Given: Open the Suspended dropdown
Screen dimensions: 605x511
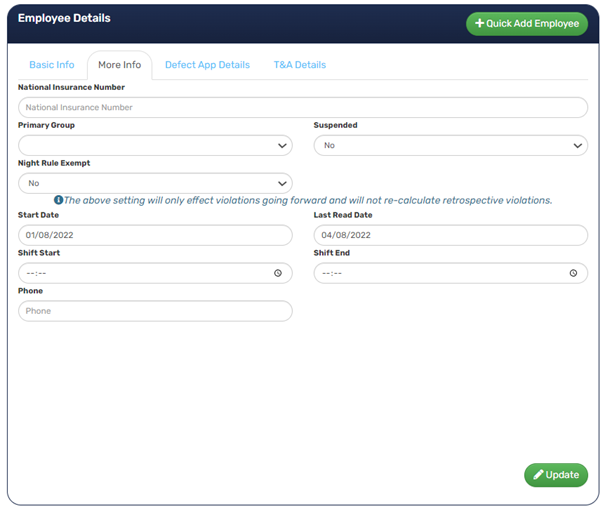Looking at the screenshot, I should (450, 145).
